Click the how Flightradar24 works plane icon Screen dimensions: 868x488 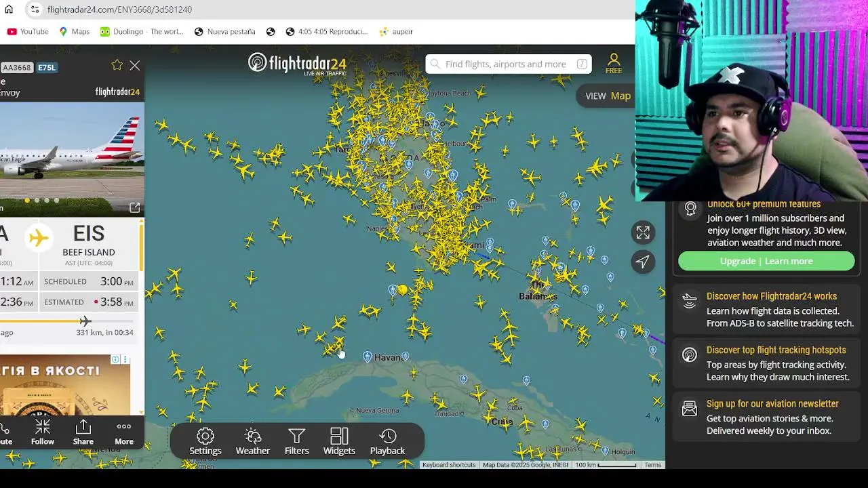click(x=690, y=301)
